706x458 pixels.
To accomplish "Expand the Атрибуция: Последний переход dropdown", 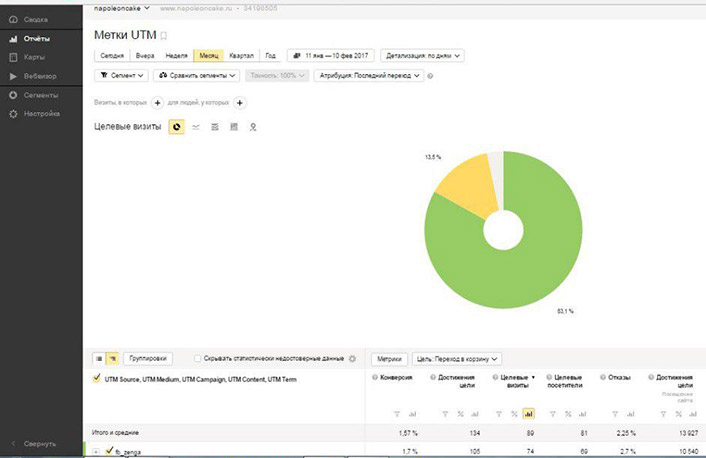I will point(367,75).
